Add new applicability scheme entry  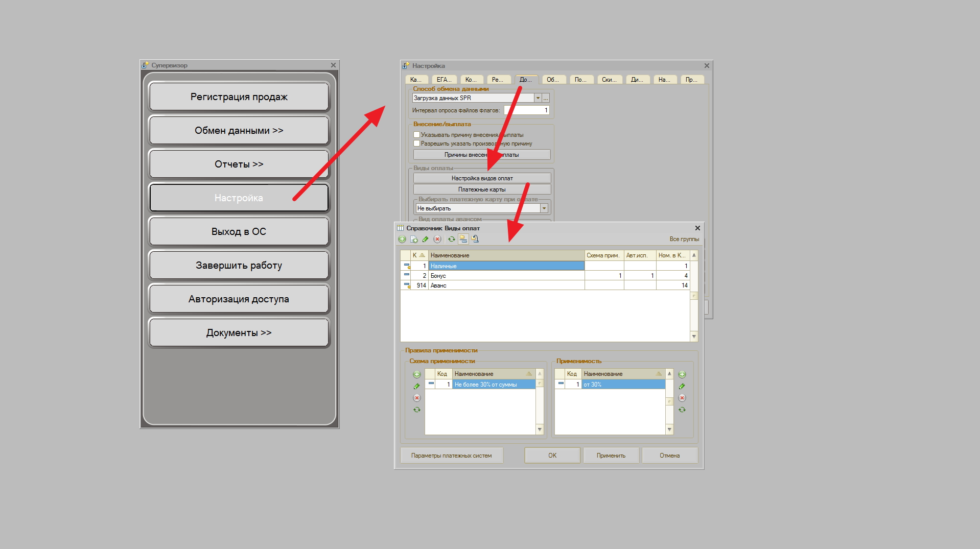[417, 374]
